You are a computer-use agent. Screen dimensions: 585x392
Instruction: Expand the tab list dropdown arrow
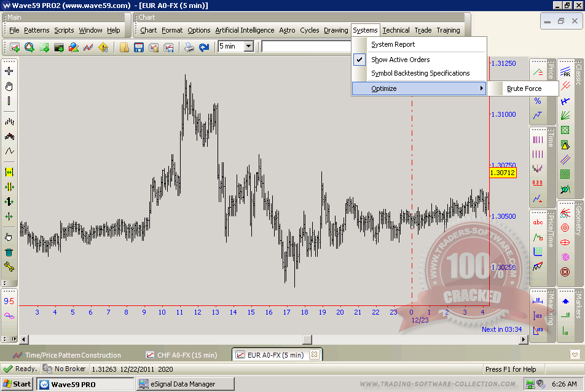pos(574,355)
